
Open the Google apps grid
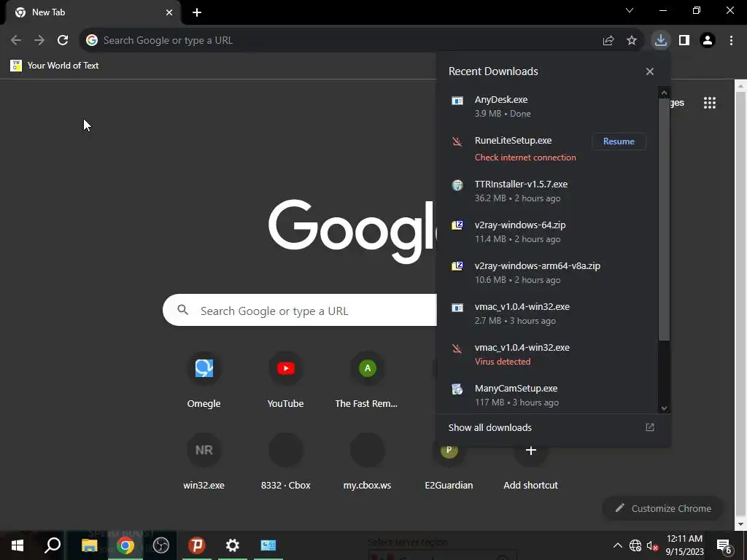click(x=710, y=103)
